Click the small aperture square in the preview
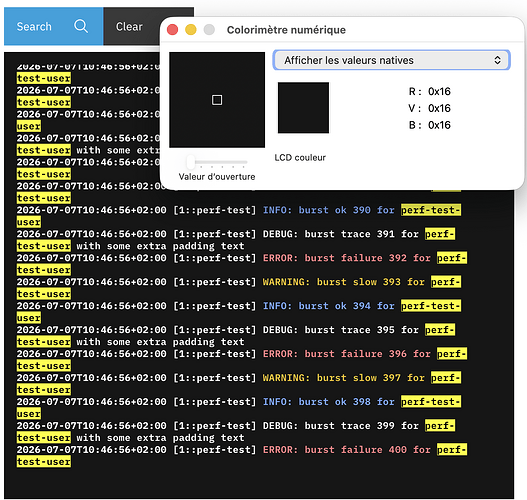Screen dimensions: 527x500 [217, 100]
